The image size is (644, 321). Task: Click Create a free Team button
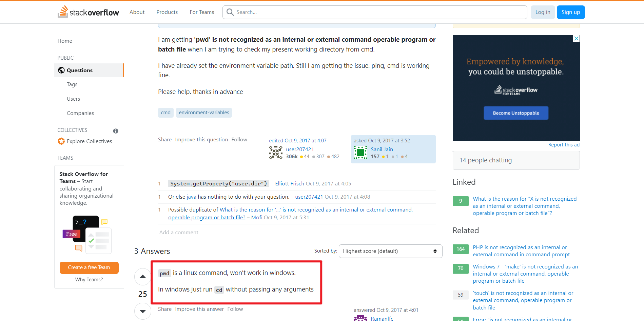[89, 267]
